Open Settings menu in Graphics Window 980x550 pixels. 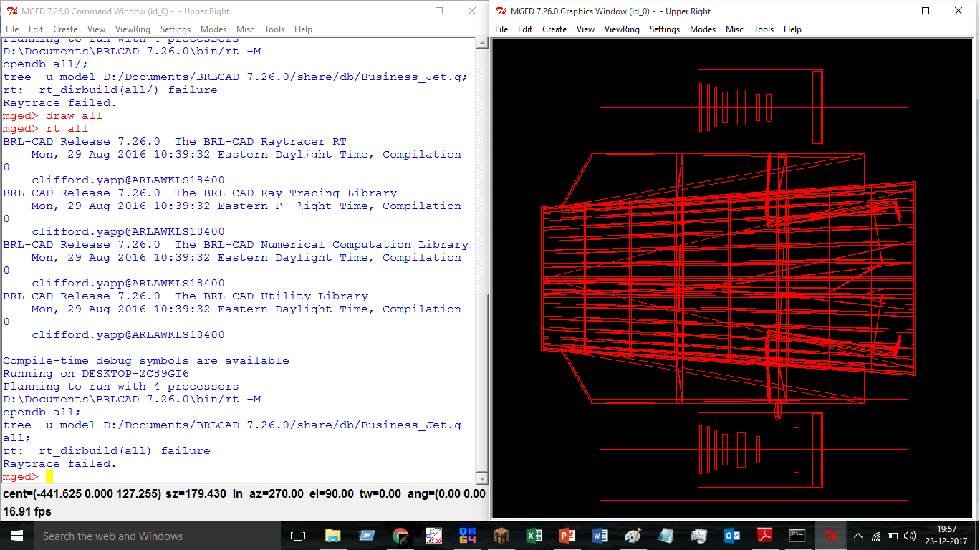[x=665, y=29]
